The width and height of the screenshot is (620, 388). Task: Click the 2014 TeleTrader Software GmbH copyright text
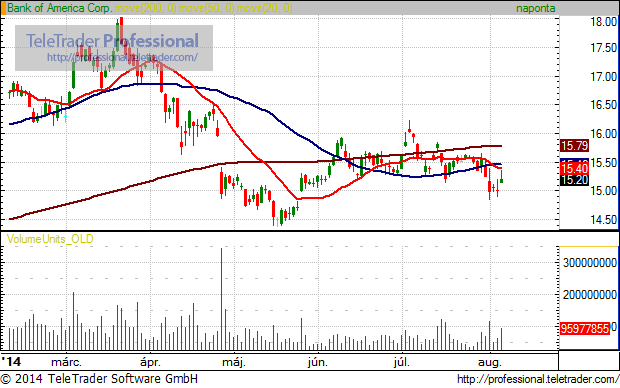click(x=99, y=379)
